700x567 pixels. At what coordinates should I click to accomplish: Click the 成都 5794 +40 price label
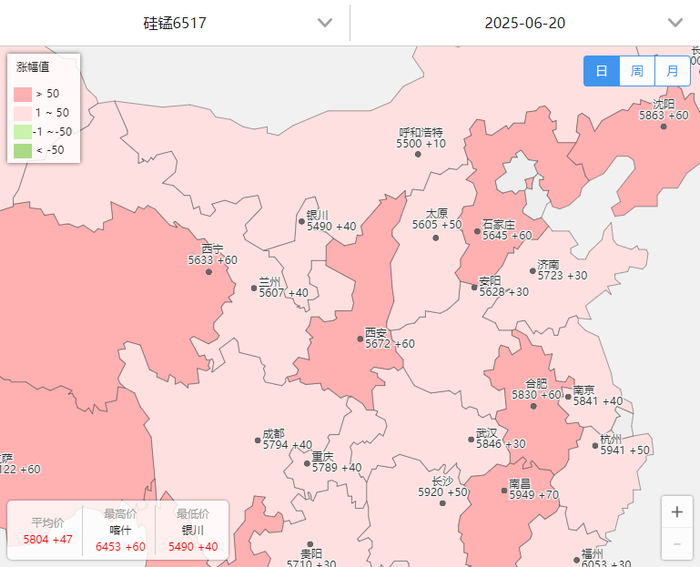coord(287,439)
